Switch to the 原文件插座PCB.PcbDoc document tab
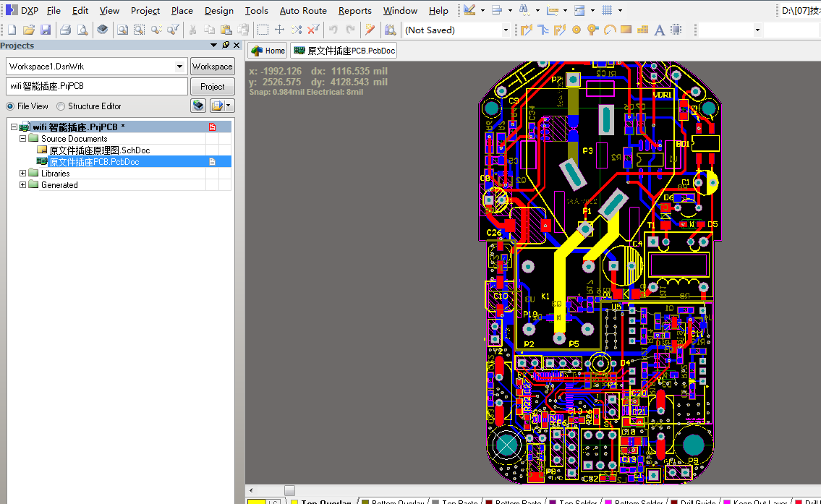 (344, 51)
